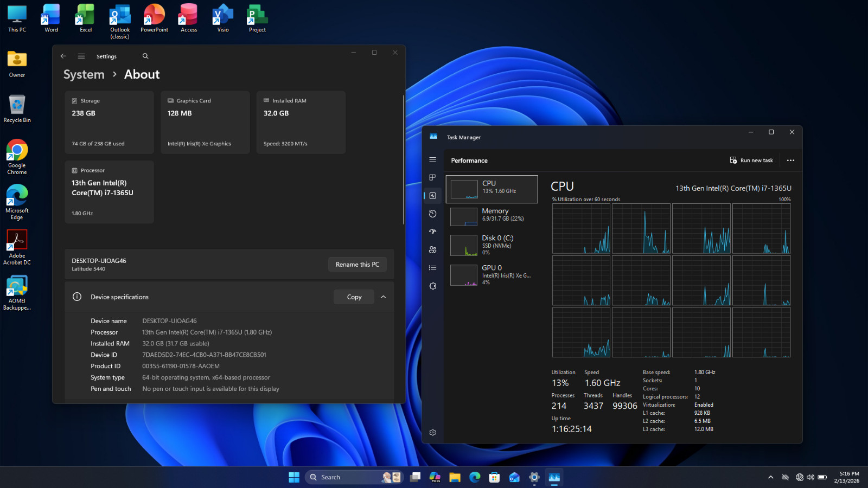This screenshot has width=868, height=488.
Task: Select Memory in the performance list
Action: pos(492,215)
